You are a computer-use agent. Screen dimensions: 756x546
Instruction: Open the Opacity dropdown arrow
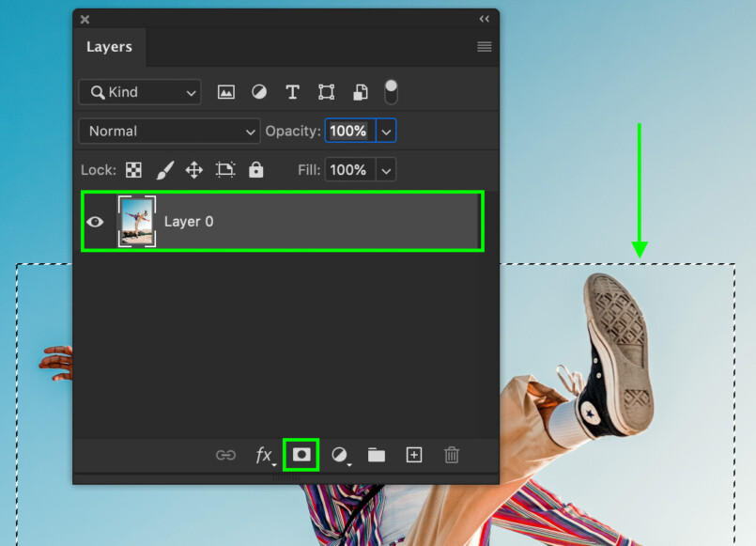(386, 131)
